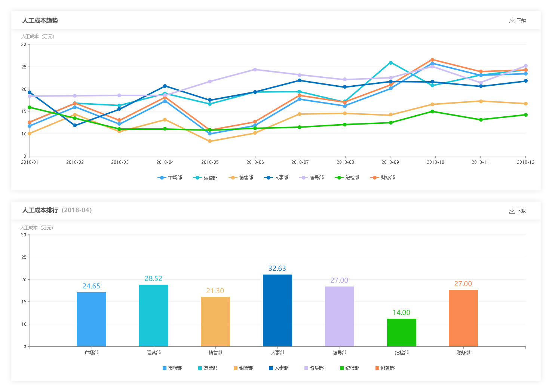Screen dimensions: 552x392
Task: Select the 人事部 bar labeled 32.63
Action: point(277,310)
